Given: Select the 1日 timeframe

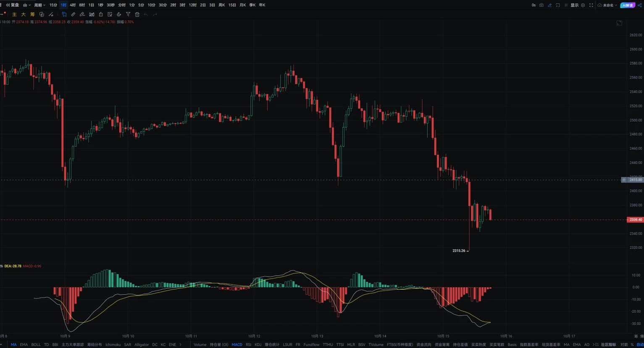Looking at the screenshot, I should pos(91,5).
